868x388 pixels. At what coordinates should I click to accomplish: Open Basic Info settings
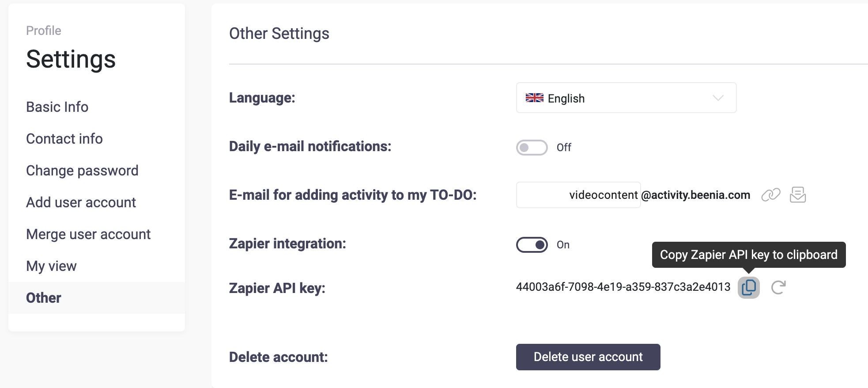point(57,107)
